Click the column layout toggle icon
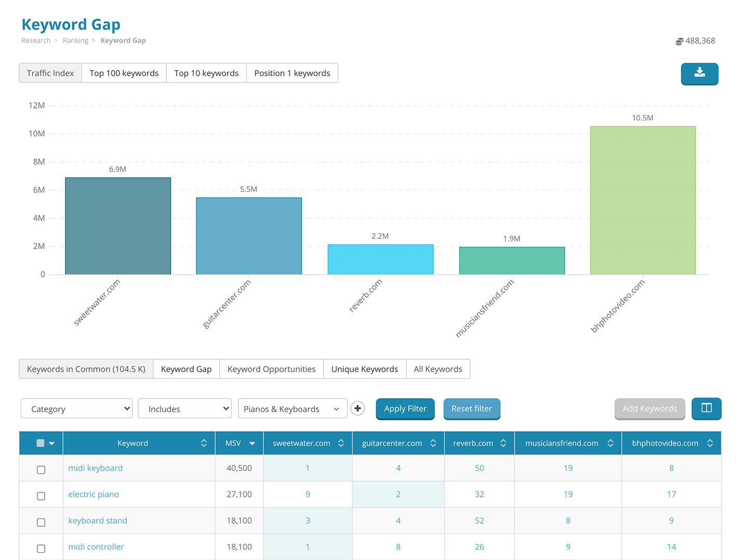The width and height of the screenshot is (748, 560). tap(706, 408)
